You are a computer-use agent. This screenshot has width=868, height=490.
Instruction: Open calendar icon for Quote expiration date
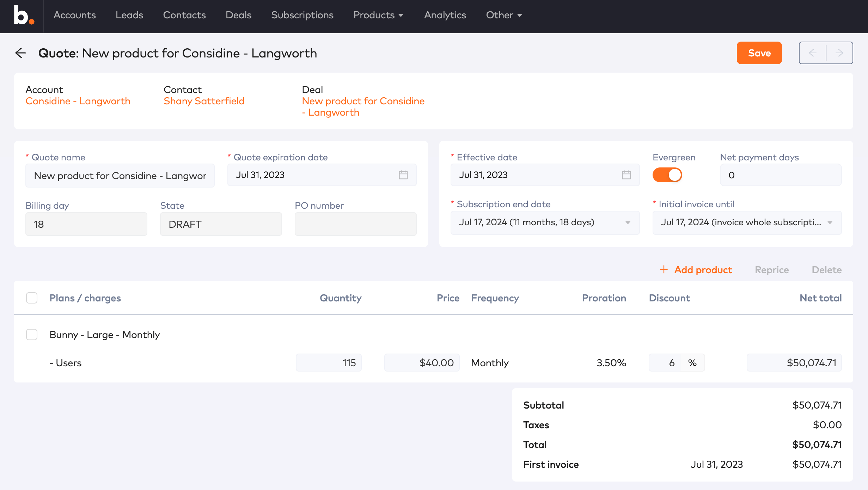(403, 175)
